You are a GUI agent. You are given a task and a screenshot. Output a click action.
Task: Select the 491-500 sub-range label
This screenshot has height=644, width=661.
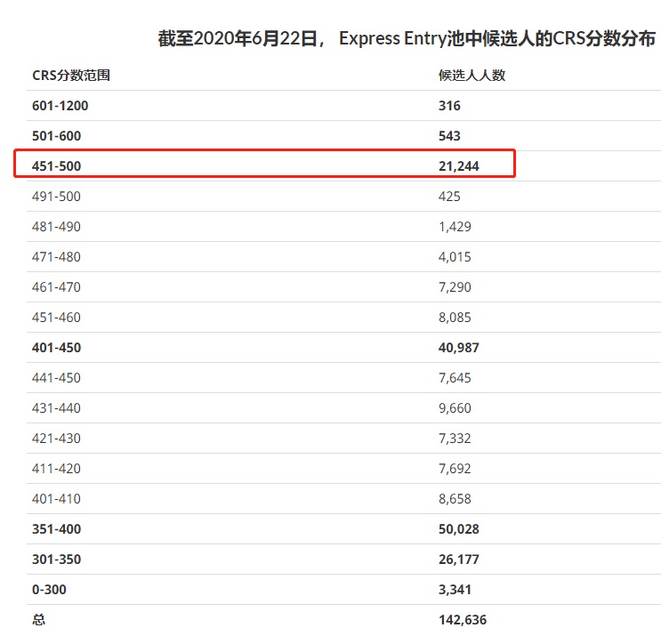(x=56, y=197)
